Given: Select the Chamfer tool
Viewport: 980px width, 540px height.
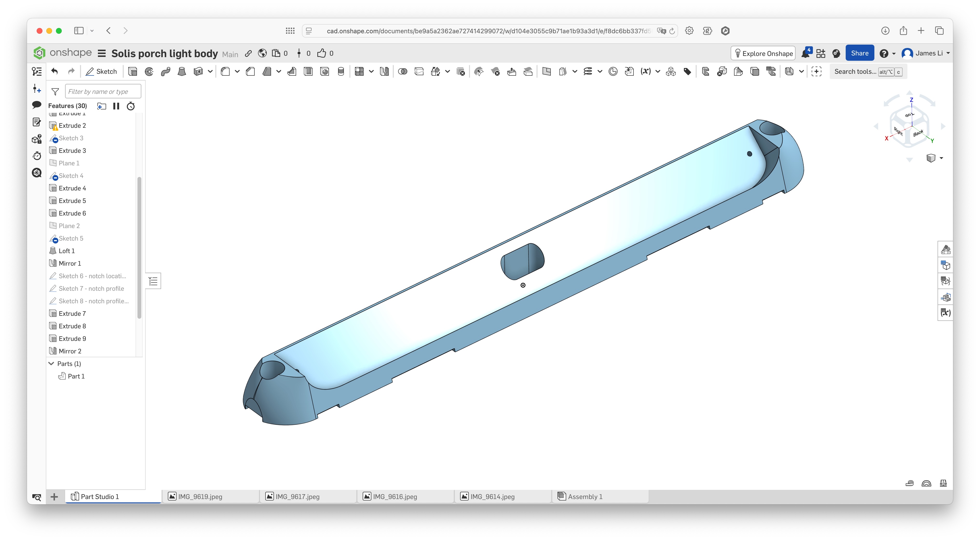Looking at the screenshot, I should (250, 72).
